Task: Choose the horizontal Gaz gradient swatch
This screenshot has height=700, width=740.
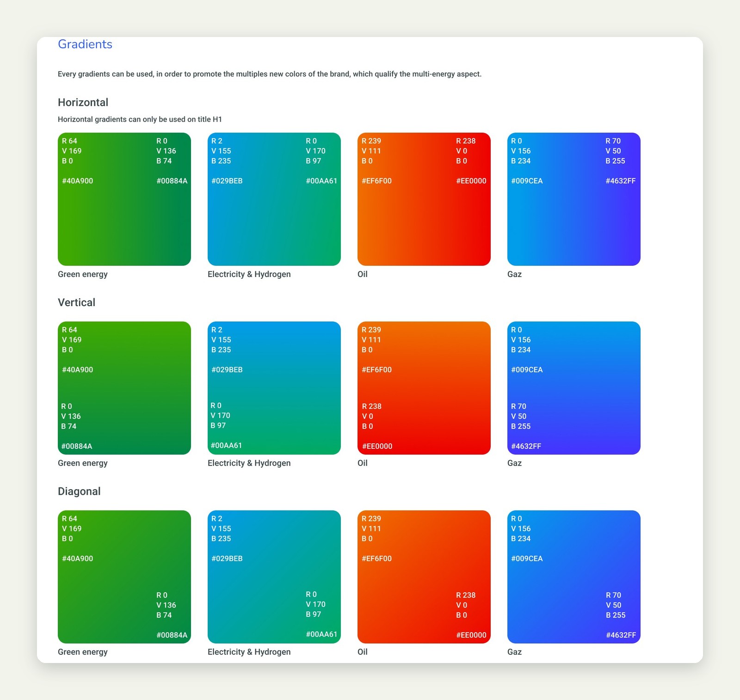Action: coord(574,199)
